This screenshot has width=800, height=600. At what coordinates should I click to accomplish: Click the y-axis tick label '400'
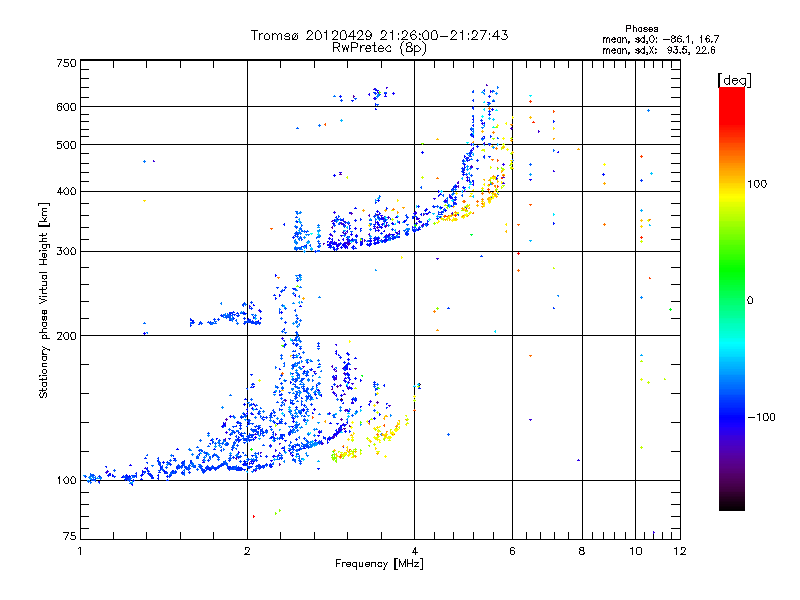tap(66, 192)
